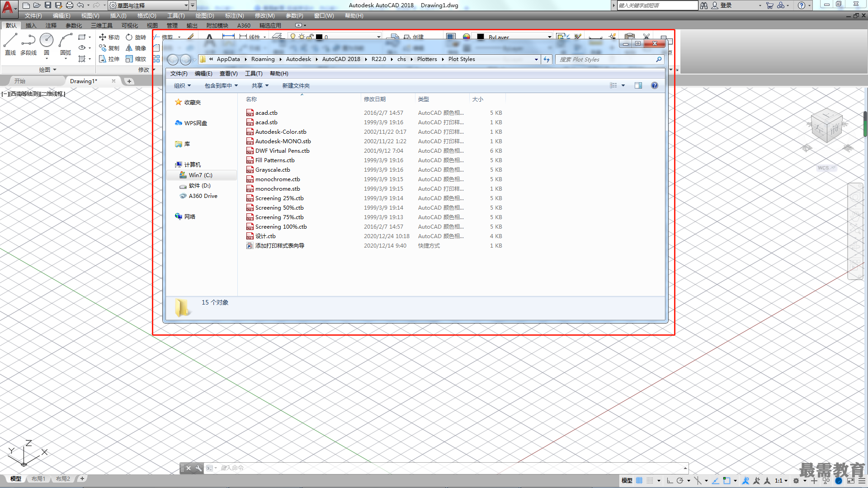Viewport: 868px width, 488px height.
Task: Switch to the 注释 ribbon tab
Action: (x=51, y=26)
